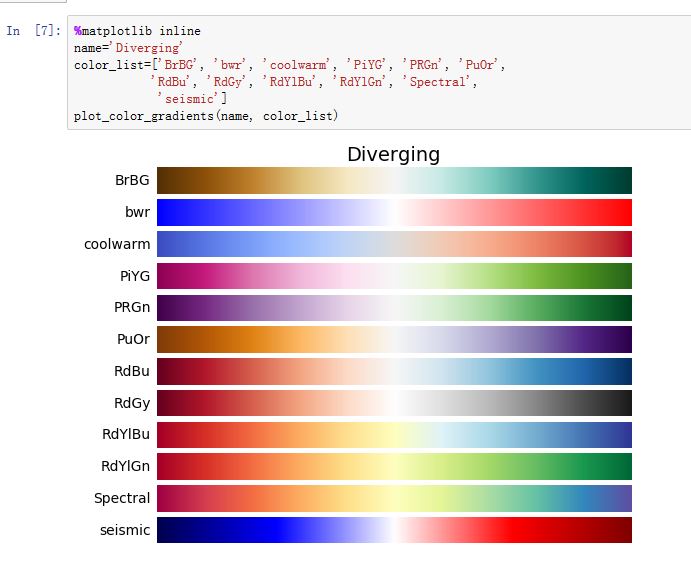This screenshot has width=691, height=579.
Task: Click the Spectral colormap gradient bar
Action: [394, 498]
